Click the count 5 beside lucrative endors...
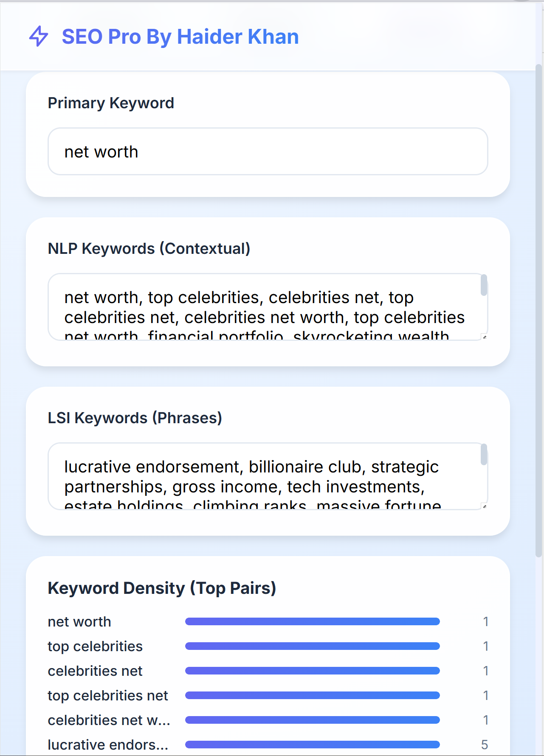The image size is (544, 756). pyautogui.click(x=485, y=745)
